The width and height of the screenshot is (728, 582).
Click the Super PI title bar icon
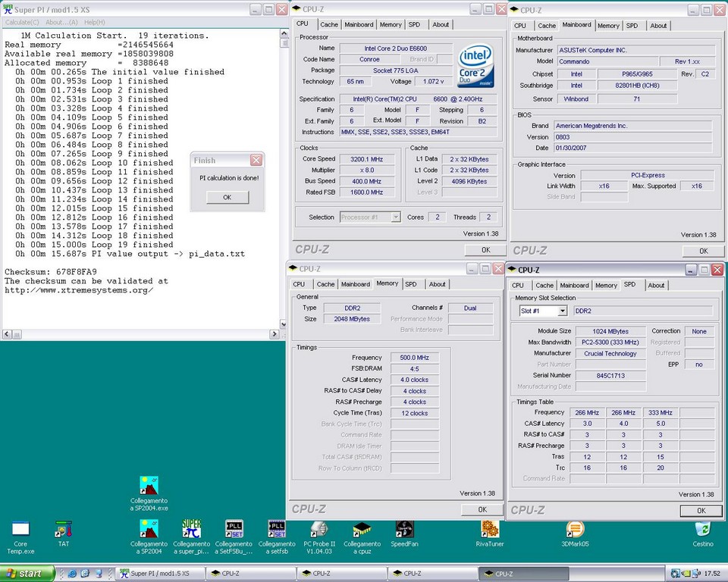[8, 9]
